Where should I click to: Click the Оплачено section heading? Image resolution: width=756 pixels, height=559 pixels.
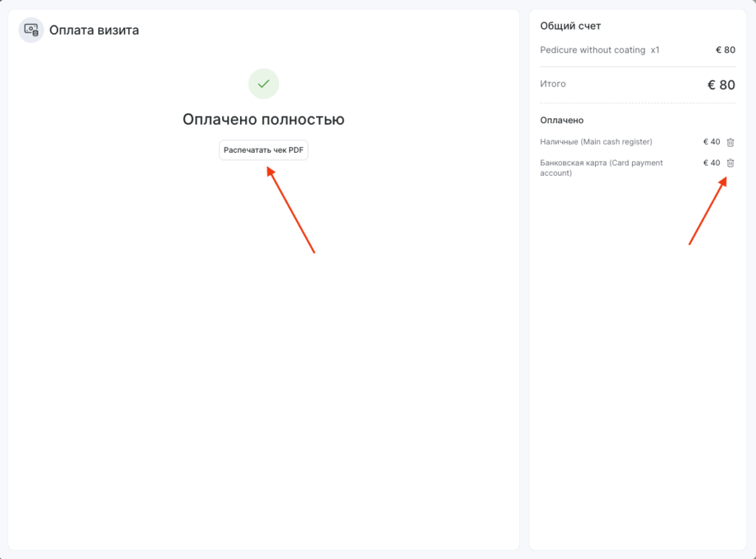tap(562, 120)
